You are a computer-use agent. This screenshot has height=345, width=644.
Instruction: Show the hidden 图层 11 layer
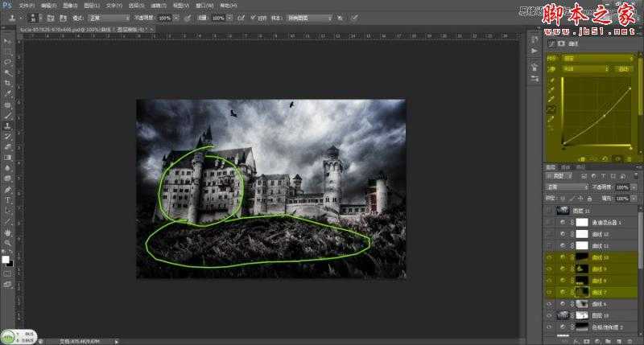pos(549,211)
